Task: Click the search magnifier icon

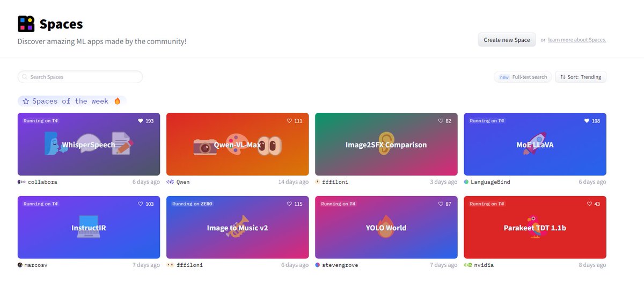Action: 25,77
